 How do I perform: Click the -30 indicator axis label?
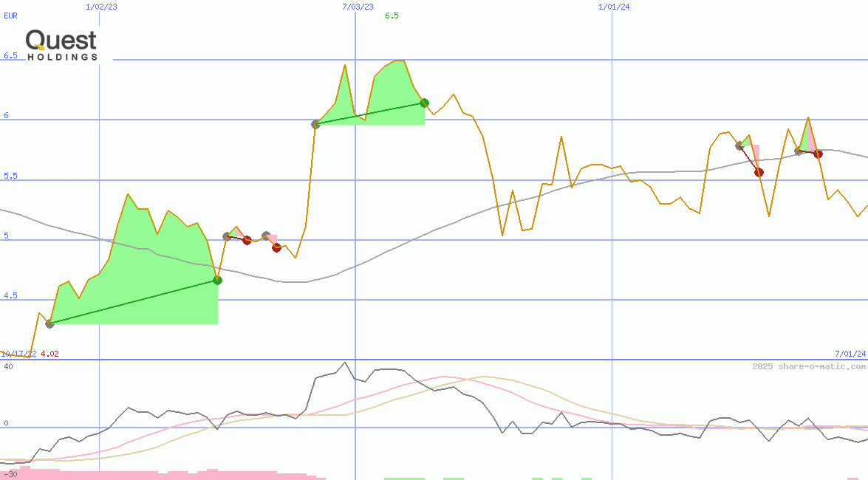(x=10, y=473)
